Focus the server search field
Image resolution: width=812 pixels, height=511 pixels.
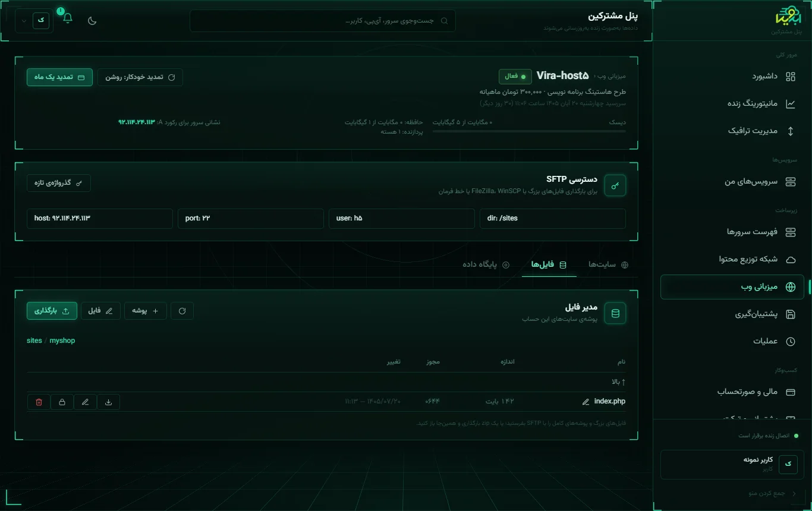point(323,21)
